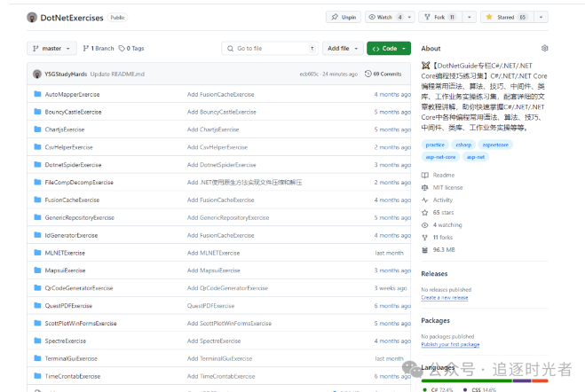
Task: Click the SpectreExercise folder icon
Action: point(37,341)
